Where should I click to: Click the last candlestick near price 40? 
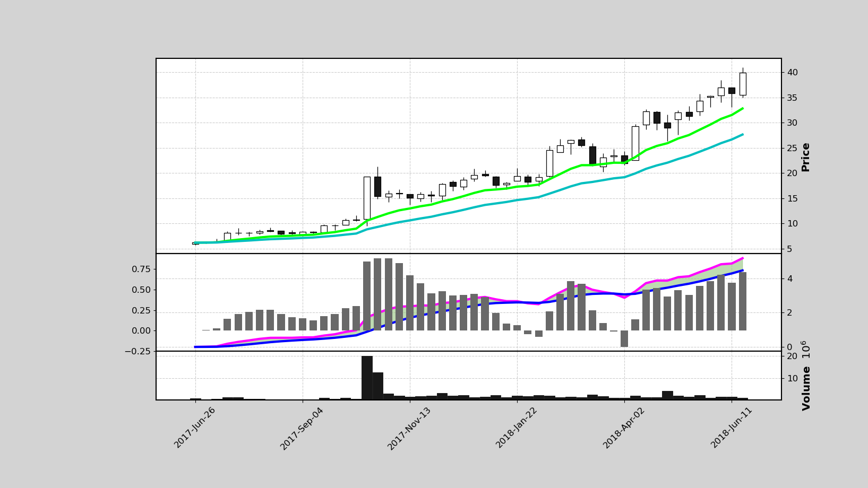click(743, 84)
